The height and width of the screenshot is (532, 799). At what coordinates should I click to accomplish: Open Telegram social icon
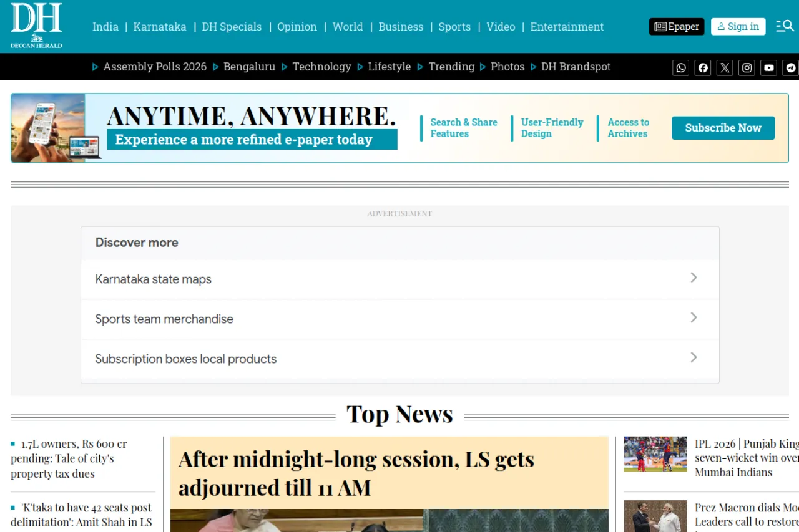click(791, 68)
